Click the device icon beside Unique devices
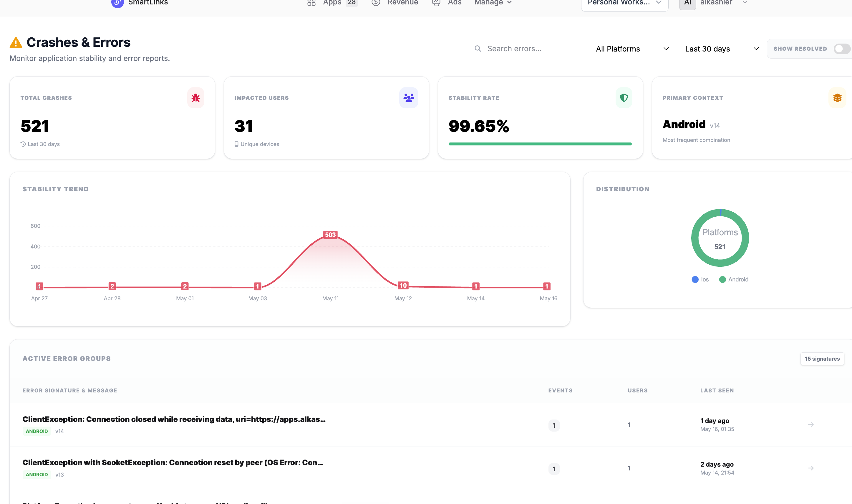Screen dimensions: 852x504 [236, 144]
